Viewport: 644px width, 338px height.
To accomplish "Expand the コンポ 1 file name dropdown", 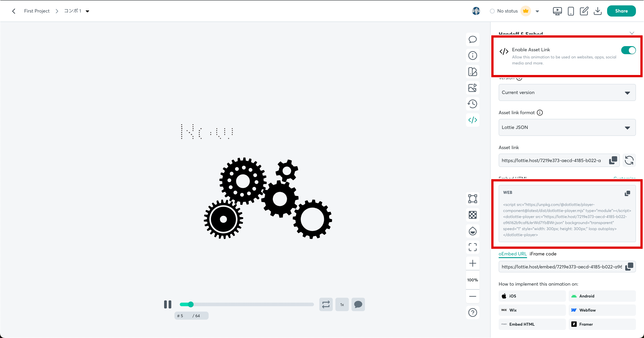I will (x=87, y=11).
